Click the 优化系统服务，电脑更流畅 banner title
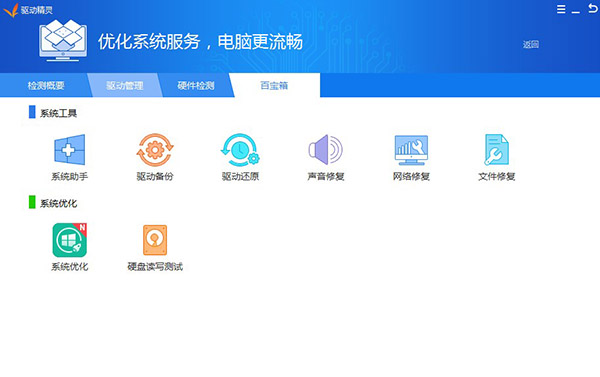 [200, 42]
